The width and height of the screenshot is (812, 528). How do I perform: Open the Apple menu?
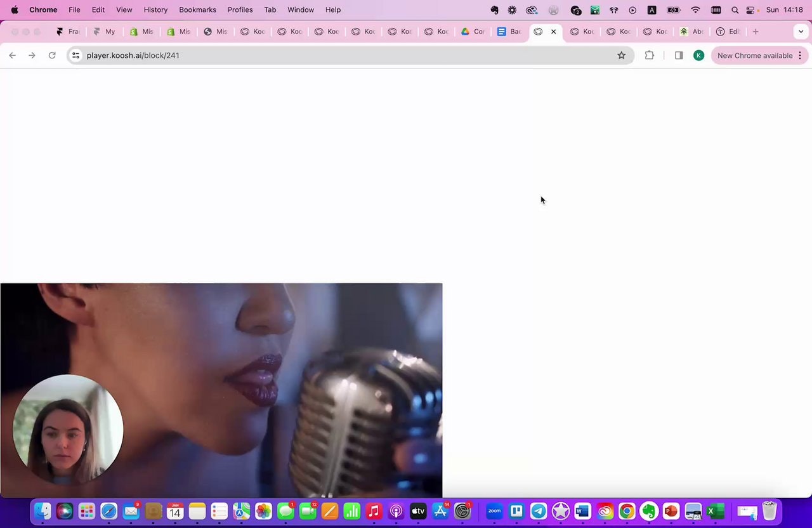[14, 10]
